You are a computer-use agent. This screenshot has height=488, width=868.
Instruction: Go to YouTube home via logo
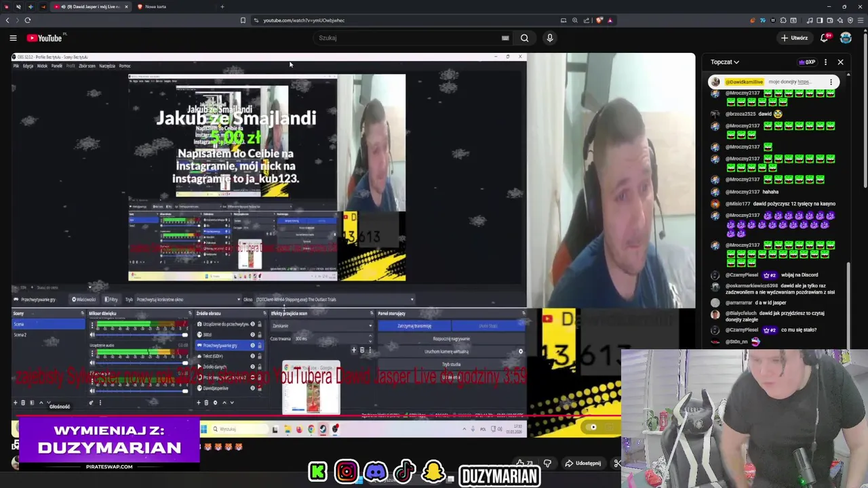point(45,38)
